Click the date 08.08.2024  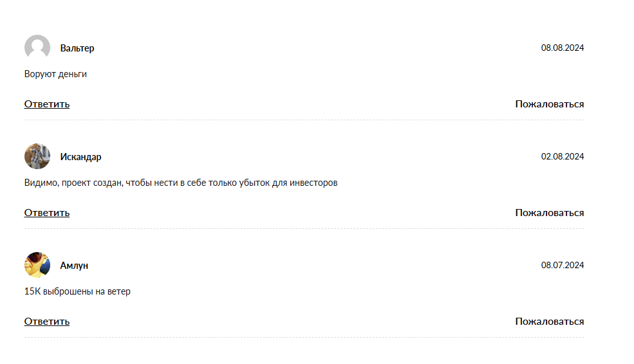(563, 48)
